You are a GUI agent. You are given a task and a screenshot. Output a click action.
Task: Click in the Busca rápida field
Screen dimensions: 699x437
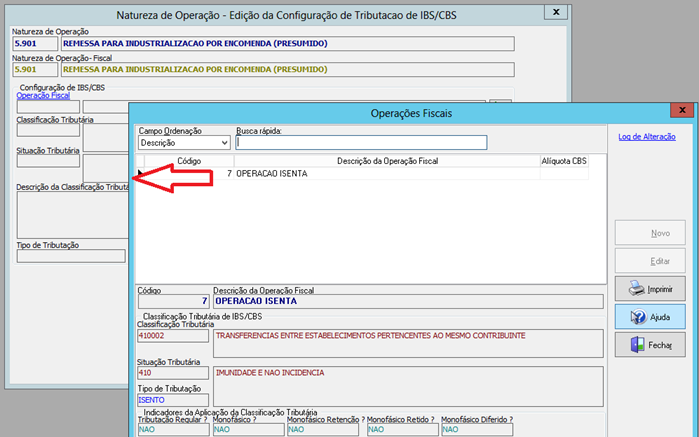[x=360, y=143]
